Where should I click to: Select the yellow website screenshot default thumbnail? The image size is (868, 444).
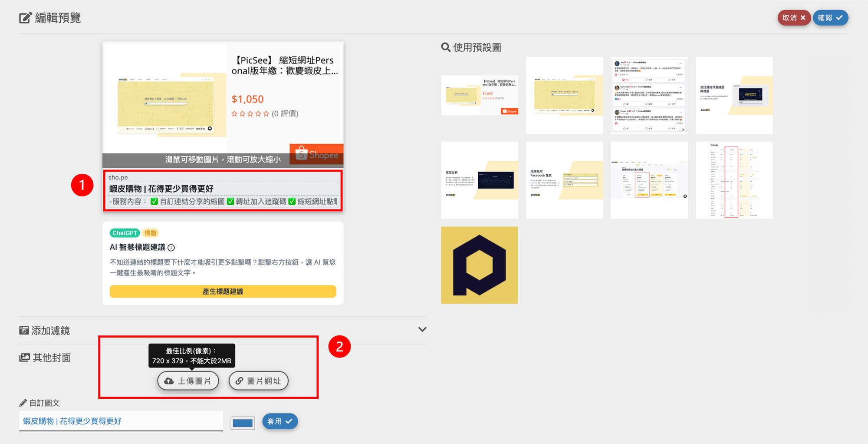point(565,95)
